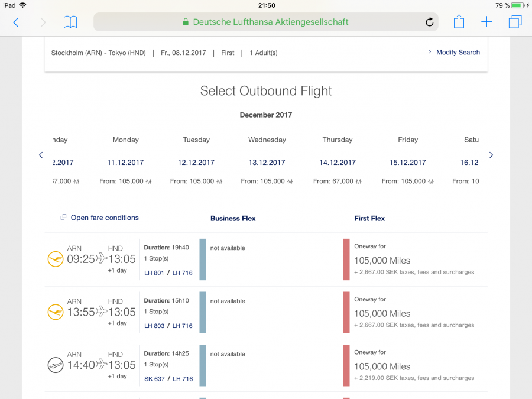
Task: Show earlier dates with left chevron
Action: tap(41, 155)
